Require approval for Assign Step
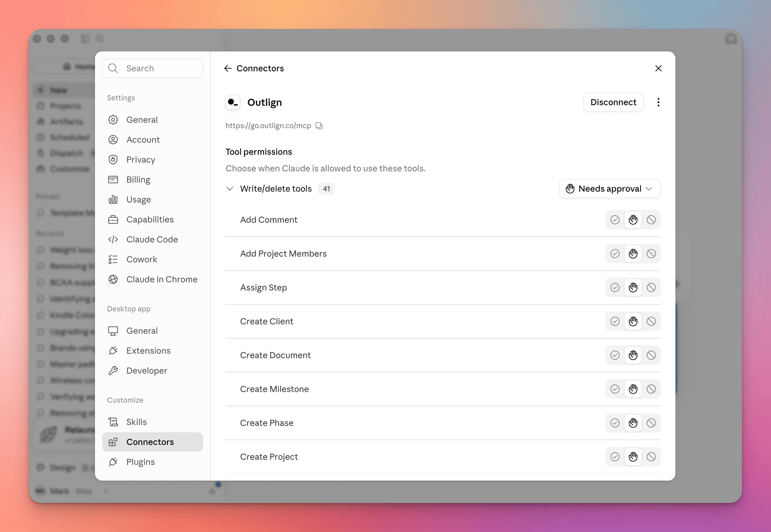The height and width of the screenshot is (532, 771). coord(633,288)
